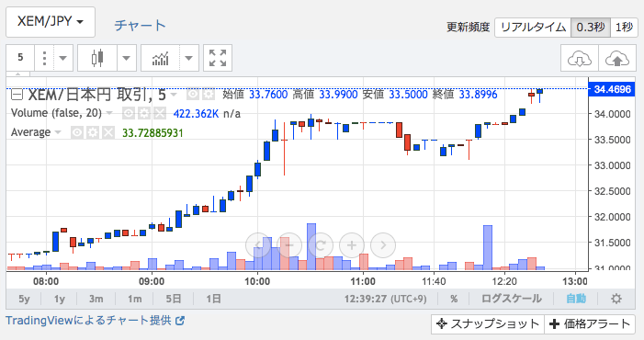
Task: Open XEM/日本円 series legend dropdown arrow
Action: coord(174,95)
